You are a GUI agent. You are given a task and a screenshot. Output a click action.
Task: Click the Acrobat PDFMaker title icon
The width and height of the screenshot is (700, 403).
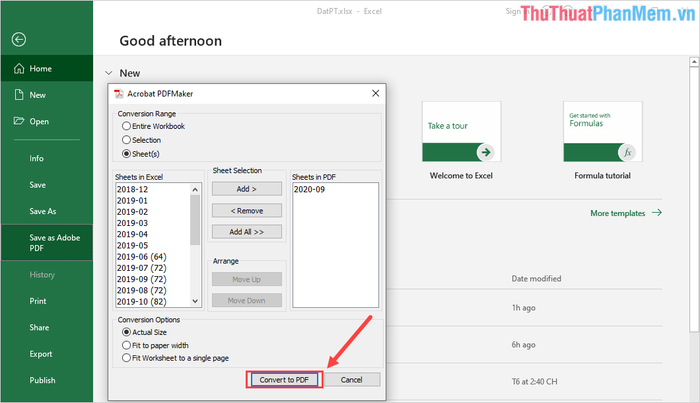coord(119,94)
